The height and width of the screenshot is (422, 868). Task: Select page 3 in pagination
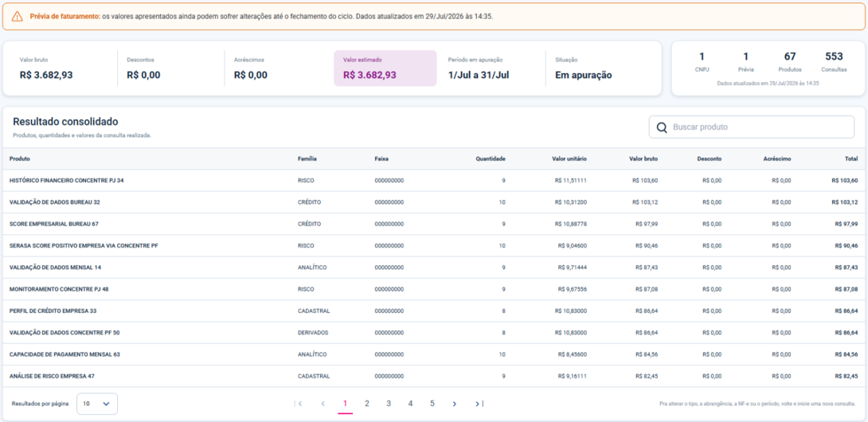click(389, 404)
